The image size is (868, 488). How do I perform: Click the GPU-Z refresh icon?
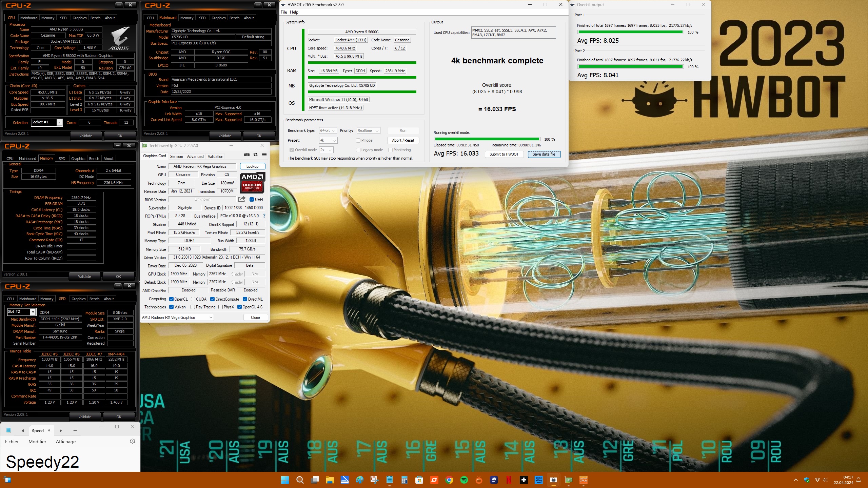point(255,155)
